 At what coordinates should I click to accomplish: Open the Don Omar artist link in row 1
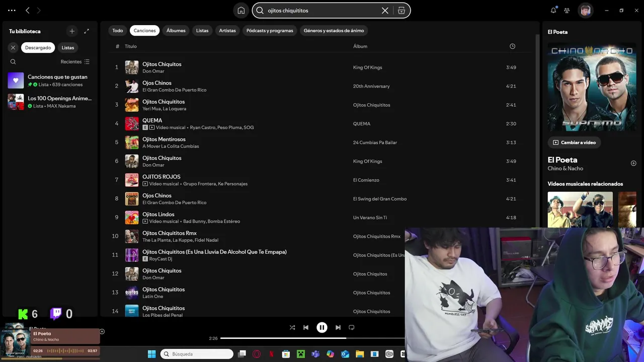[153, 71]
